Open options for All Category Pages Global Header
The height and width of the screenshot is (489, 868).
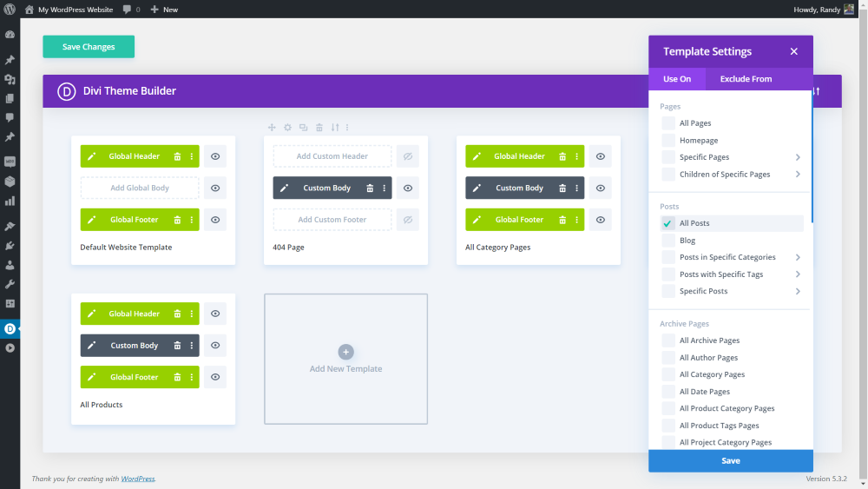pos(577,156)
